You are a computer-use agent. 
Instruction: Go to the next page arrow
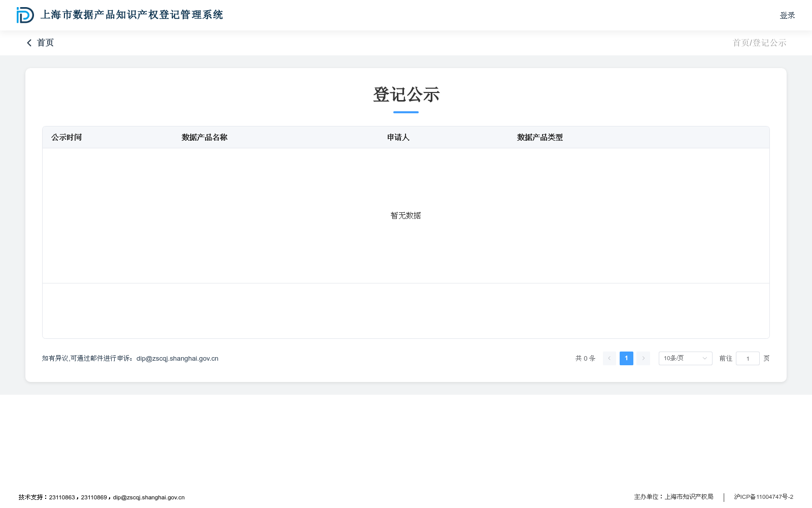[x=643, y=358]
